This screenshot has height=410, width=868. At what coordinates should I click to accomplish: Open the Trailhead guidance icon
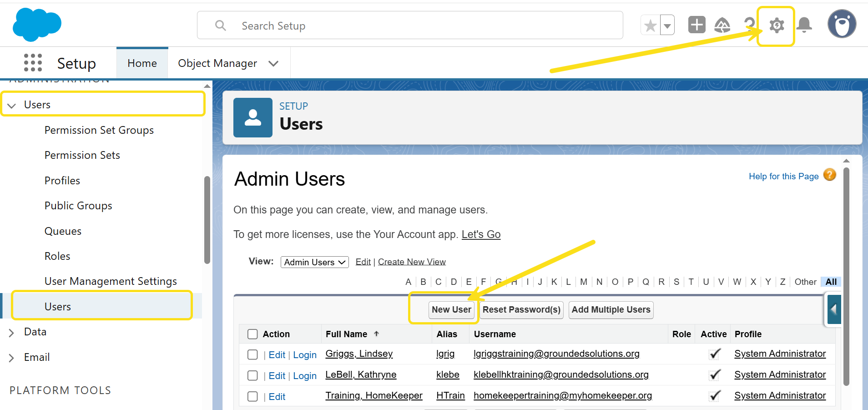coord(722,25)
